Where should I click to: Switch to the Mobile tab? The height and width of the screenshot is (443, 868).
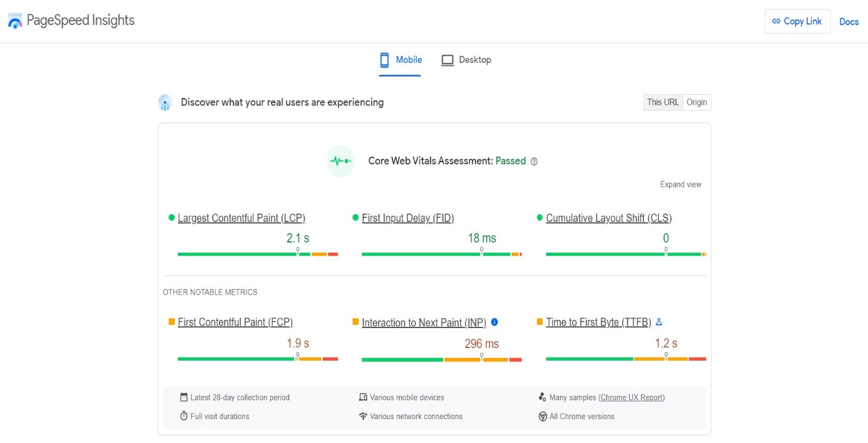coord(400,60)
